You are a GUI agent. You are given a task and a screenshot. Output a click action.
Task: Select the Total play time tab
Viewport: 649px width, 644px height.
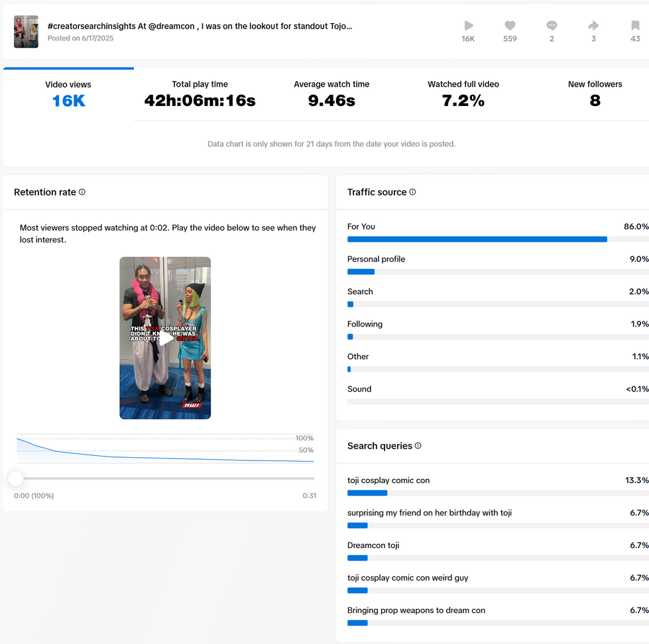coord(200,95)
